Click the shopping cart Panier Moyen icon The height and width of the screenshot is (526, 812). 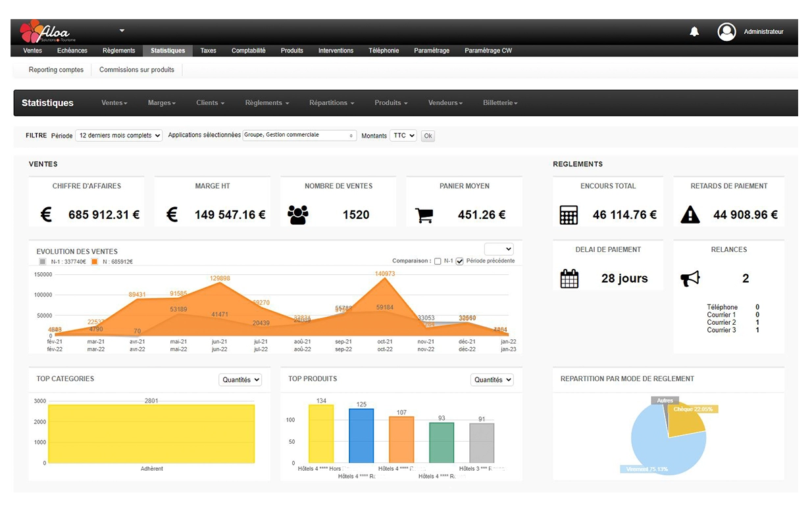(x=424, y=215)
